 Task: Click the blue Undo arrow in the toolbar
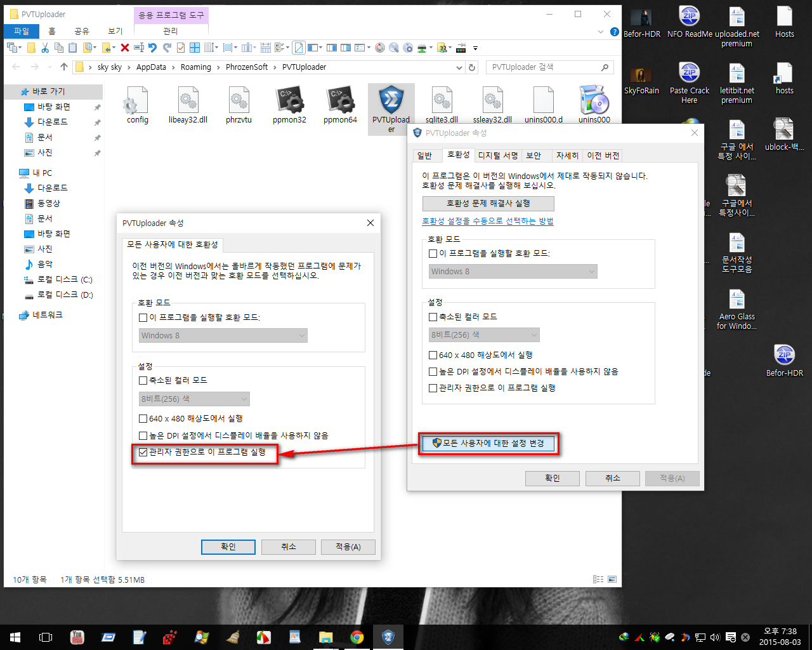click(x=152, y=48)
